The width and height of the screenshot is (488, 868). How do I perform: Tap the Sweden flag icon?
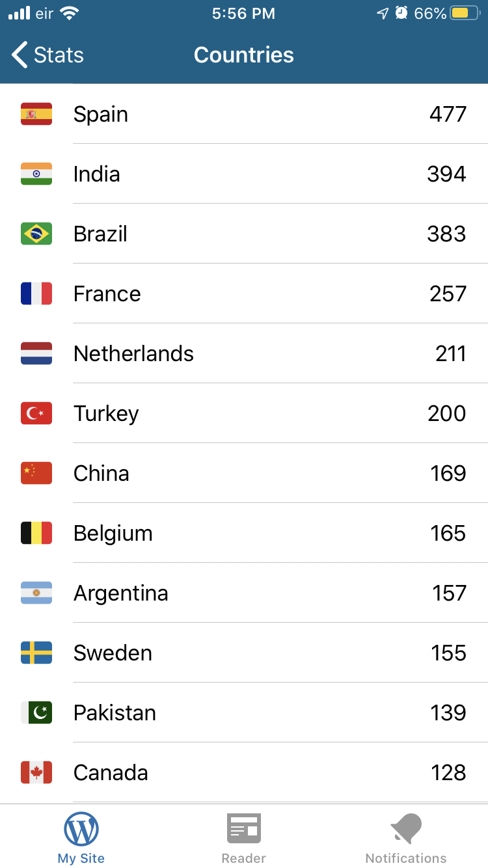pyautogui.click(x=36, y=653)
